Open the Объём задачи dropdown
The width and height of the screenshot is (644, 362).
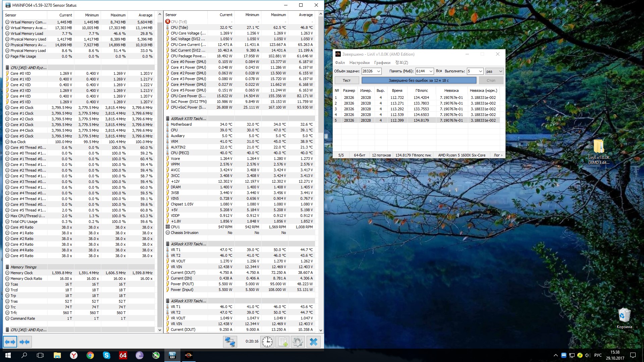[x=378, y=71]
